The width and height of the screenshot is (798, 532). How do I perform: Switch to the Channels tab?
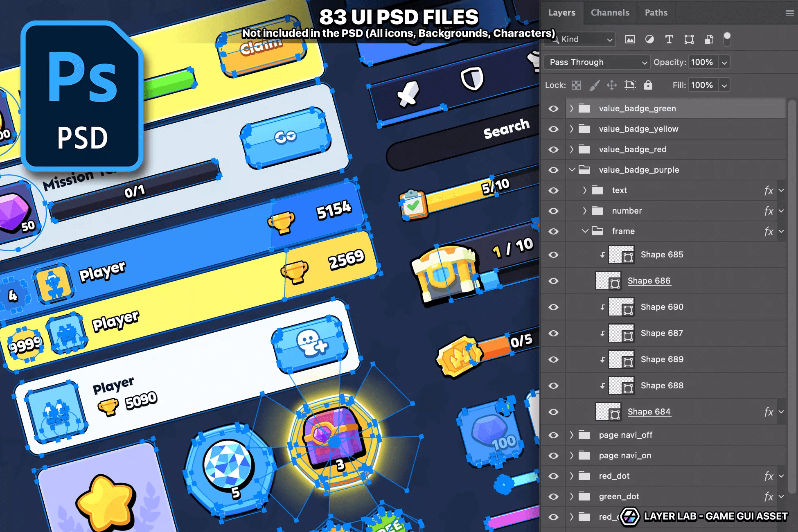(610, 13)
